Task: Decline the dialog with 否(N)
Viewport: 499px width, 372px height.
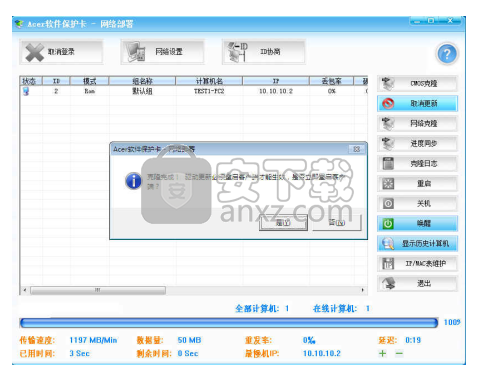Action: [x=337, y=223]
